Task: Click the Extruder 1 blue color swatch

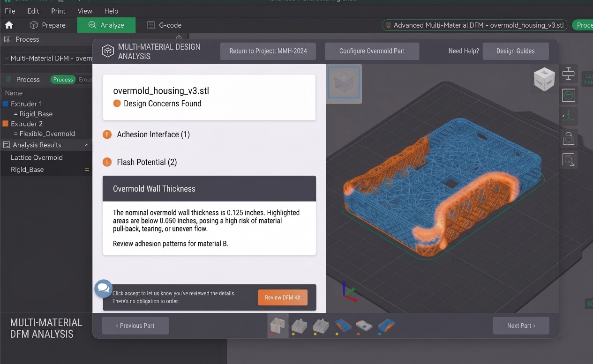Action: (x=6, y=104)
